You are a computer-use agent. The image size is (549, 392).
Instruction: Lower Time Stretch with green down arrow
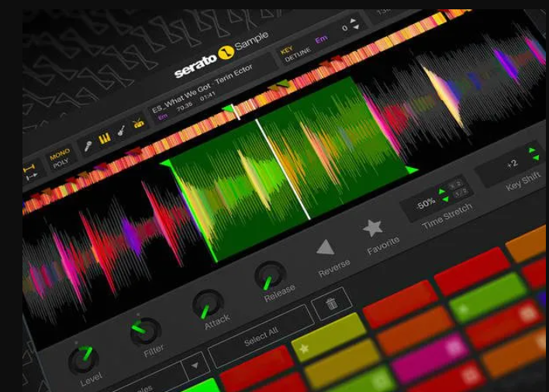[x=446, y=199]
